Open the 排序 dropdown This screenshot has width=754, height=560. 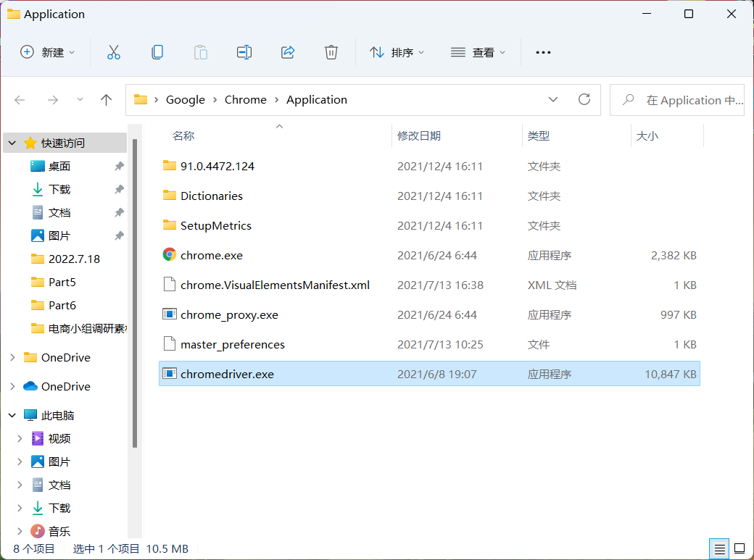click(397, 51)
